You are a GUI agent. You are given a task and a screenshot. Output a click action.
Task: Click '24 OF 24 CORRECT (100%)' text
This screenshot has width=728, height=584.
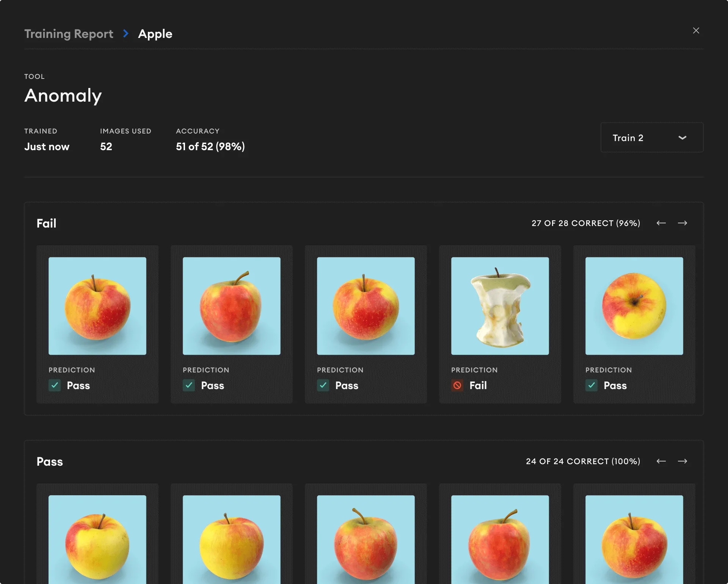point(583,461)
